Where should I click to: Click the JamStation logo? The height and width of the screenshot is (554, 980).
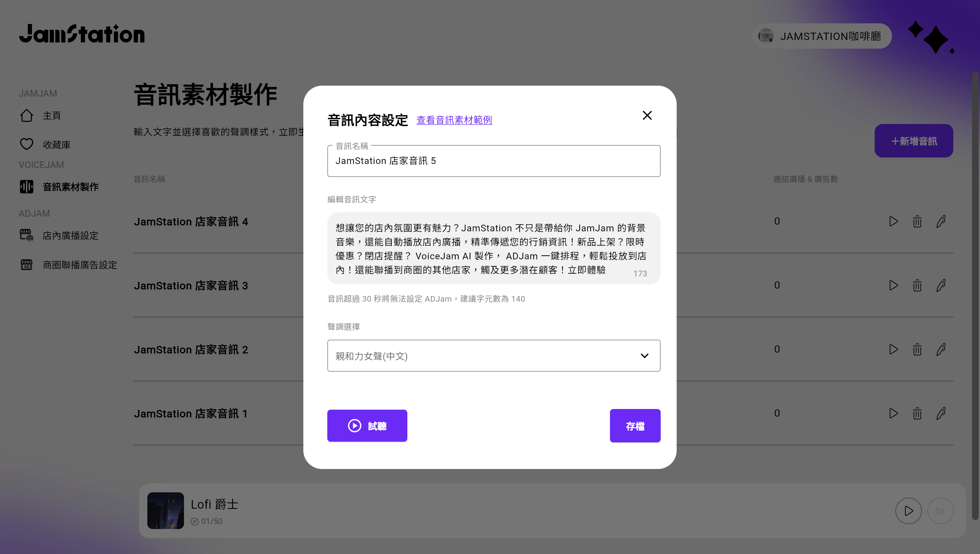pos(82,33)
